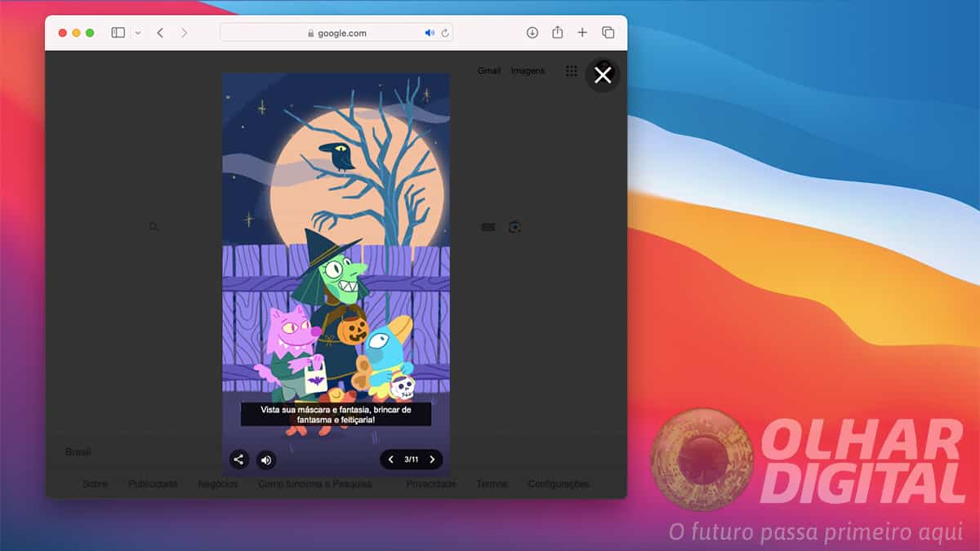Go back to the previous doodle slide
Image resolution: width=980 pixels, height=551 pixels.
point(390,460)
